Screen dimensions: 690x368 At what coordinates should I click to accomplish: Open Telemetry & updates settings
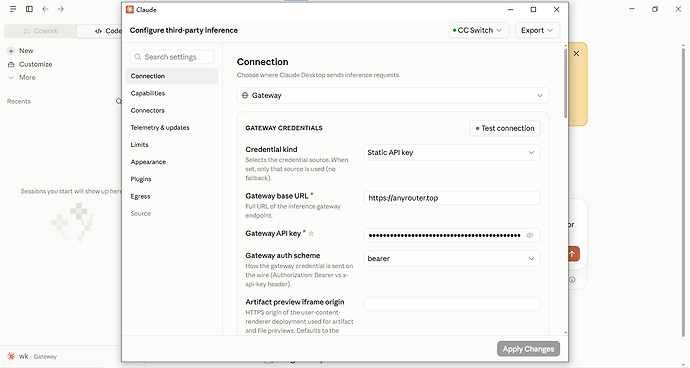pyautogui.click(x=172, y=128)
